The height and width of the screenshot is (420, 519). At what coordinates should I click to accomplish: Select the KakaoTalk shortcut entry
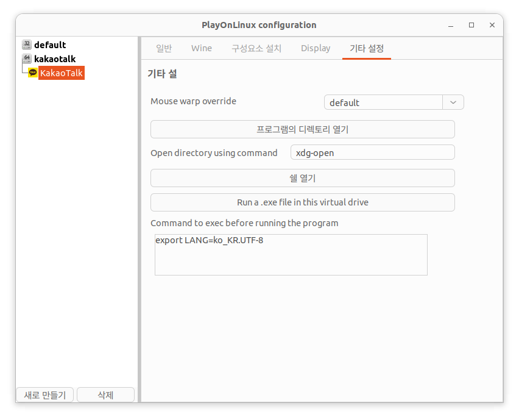pos(62,73)
